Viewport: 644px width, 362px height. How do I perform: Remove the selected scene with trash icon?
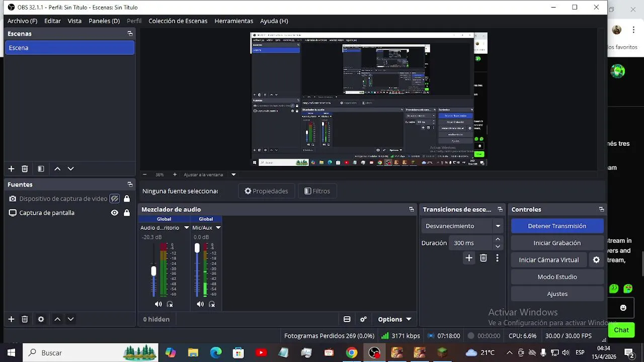click(x=25, y=169)
